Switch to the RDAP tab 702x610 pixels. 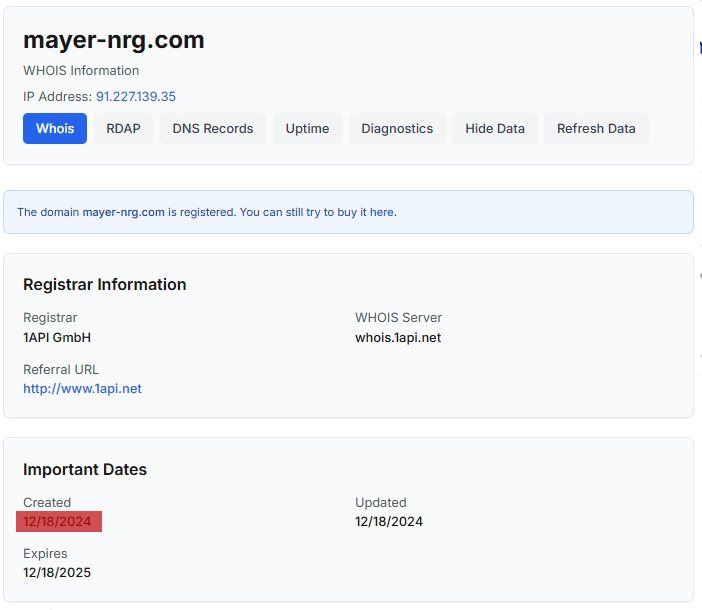pos(124,129)
